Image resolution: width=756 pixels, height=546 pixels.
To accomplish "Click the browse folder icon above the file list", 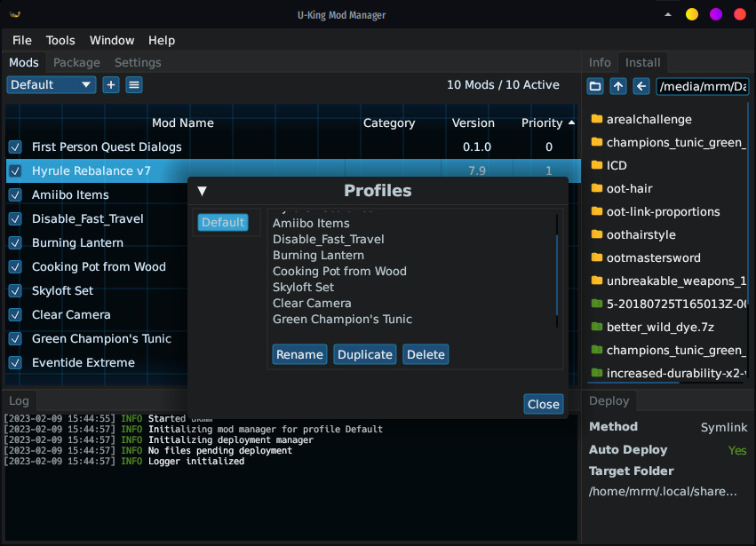I will (x=595, y=86).
